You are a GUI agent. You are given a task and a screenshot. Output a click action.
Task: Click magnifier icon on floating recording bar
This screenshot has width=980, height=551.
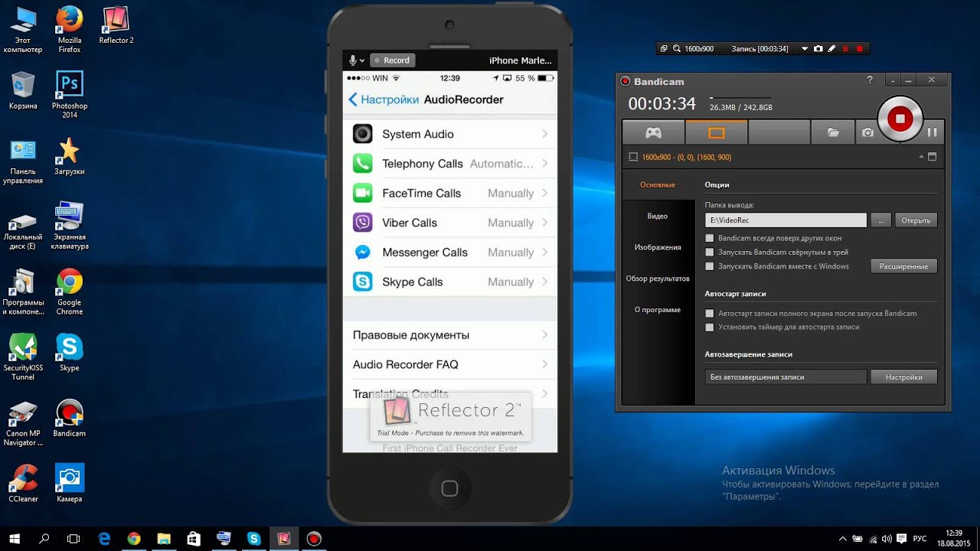click(676, 48)
